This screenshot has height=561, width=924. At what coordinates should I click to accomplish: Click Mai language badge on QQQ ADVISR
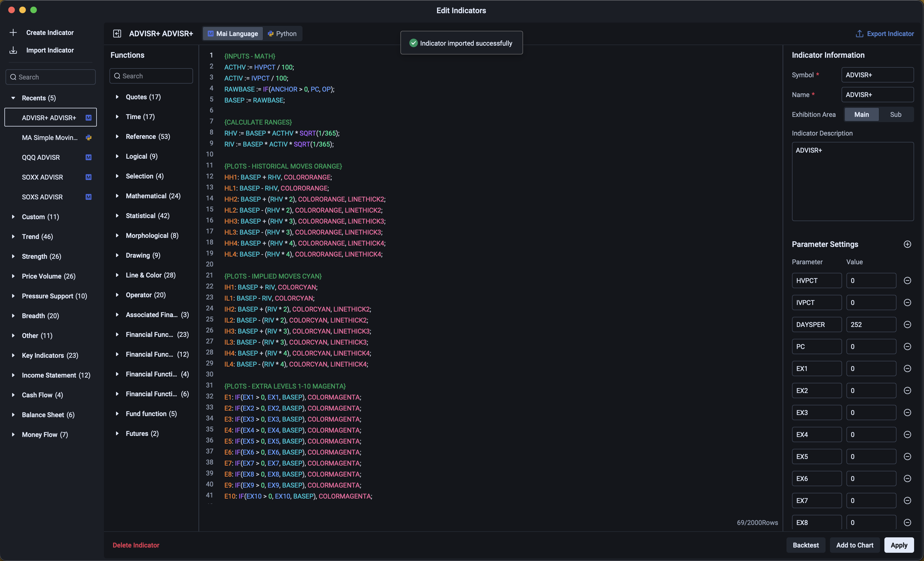click(x=89, y=158)
